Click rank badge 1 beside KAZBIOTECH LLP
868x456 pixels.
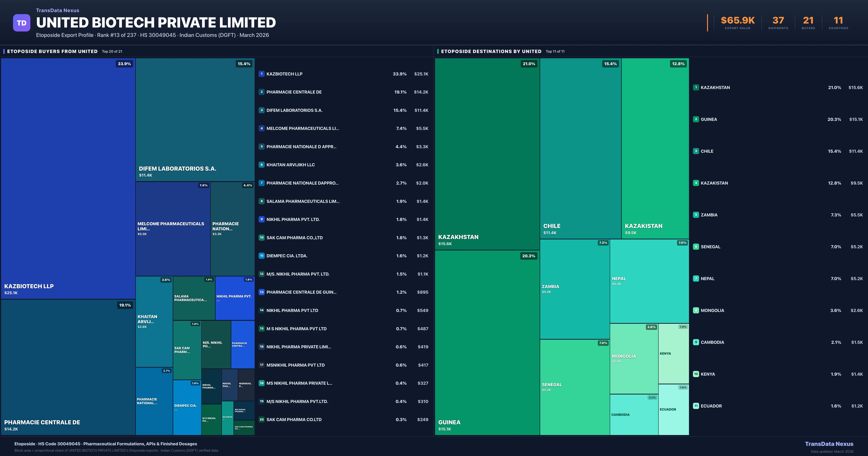[261, 74]
